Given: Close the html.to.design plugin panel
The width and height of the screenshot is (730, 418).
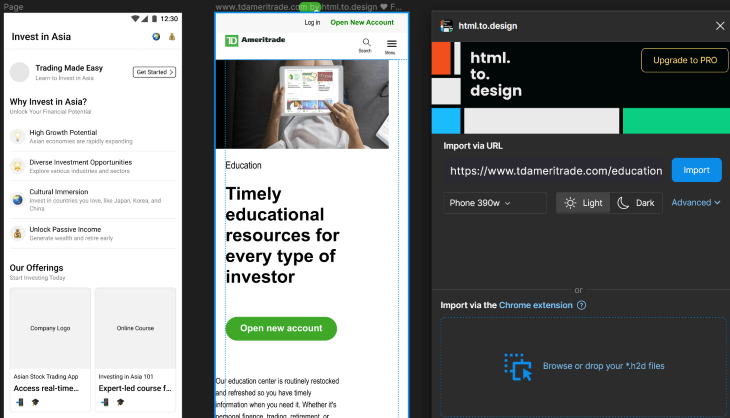Looking at the screenshot, I should (x=720, y=26).
